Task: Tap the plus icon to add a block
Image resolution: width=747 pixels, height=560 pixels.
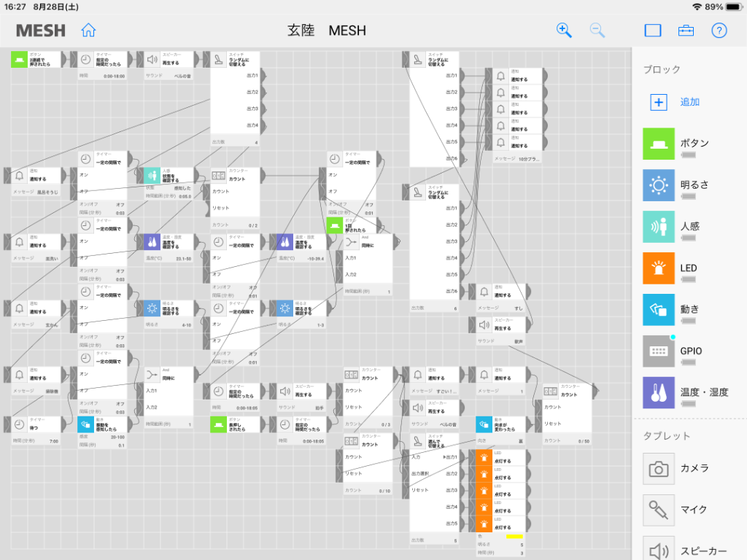Action: [x=659, y=102]
